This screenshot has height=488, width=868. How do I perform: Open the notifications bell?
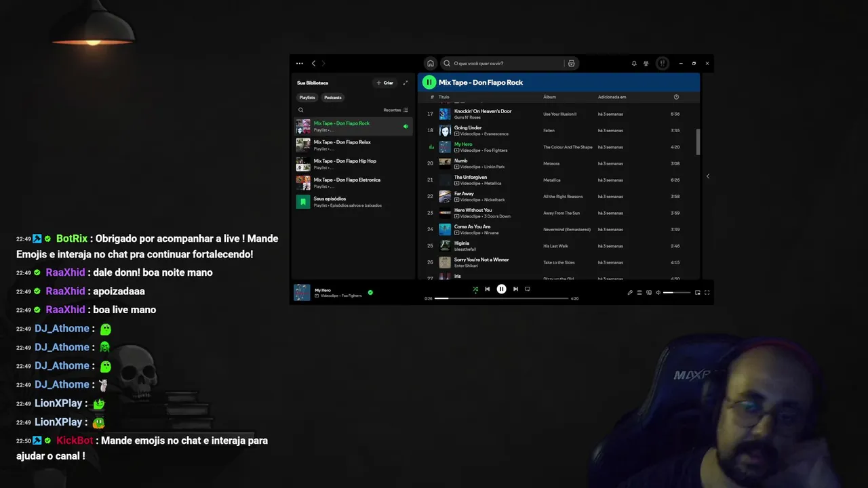point(634,64)
